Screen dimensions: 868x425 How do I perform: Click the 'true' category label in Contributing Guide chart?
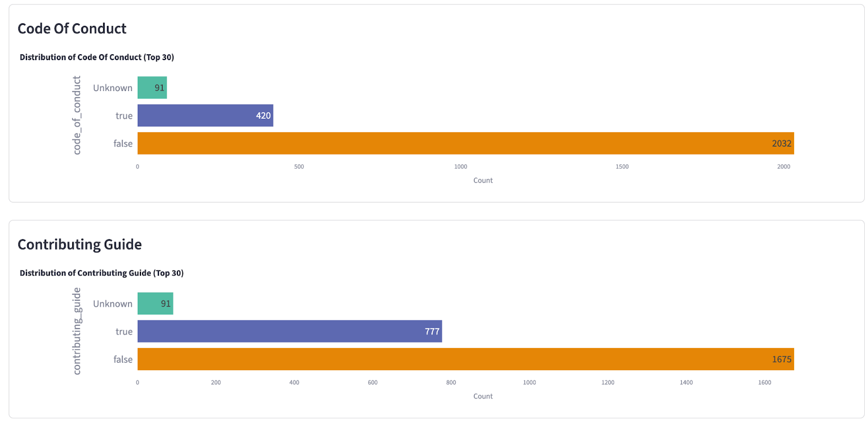124,331
